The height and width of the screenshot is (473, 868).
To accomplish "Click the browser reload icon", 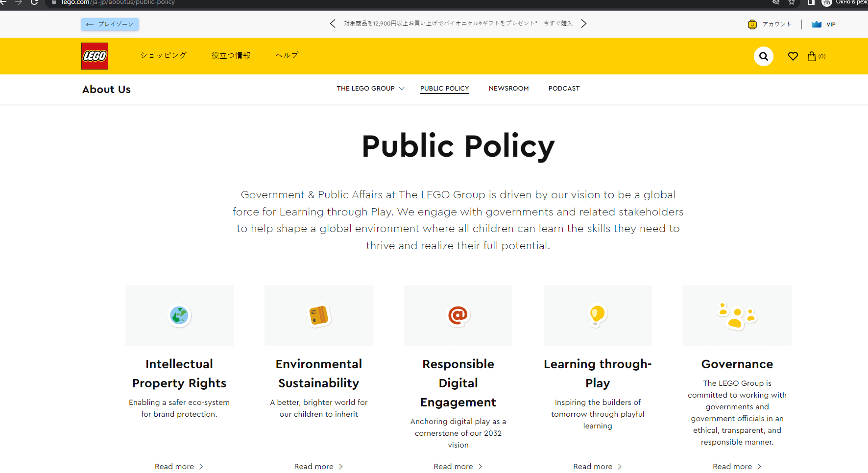I will (34, 2).
